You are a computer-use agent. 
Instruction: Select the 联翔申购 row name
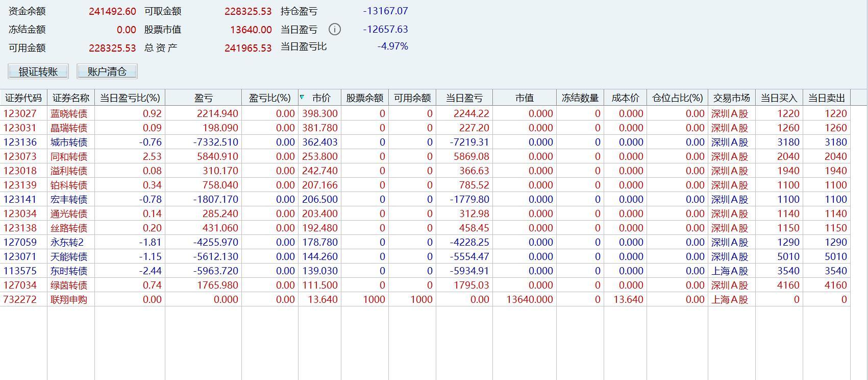pos(69,299)
